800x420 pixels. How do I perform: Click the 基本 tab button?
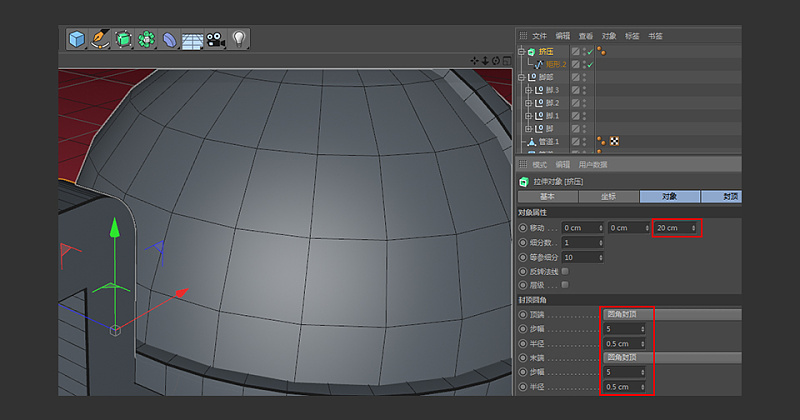[x=547, y=197]
